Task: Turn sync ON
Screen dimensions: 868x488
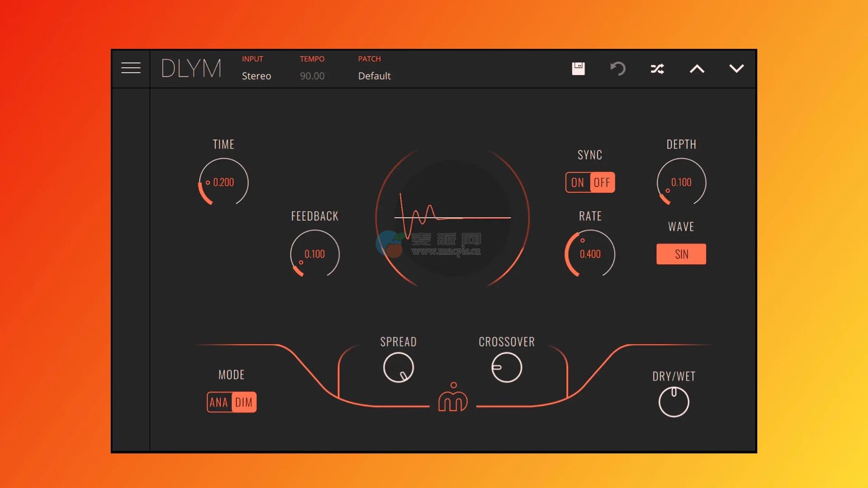Action: (578, 183)
